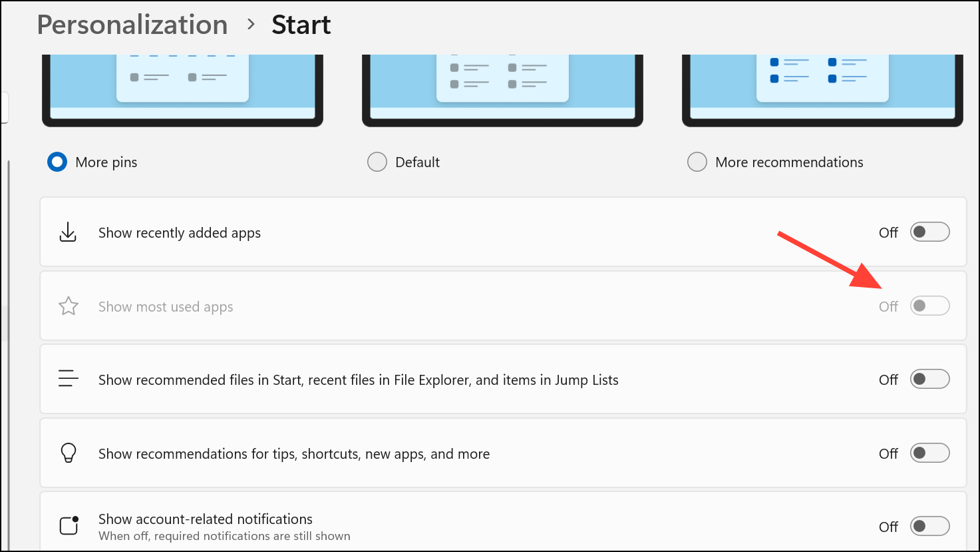Image resolution: width=980 pixels, height=552 pixels.
Task: Turn on account-related notifications switch
Action: [929, 527]
